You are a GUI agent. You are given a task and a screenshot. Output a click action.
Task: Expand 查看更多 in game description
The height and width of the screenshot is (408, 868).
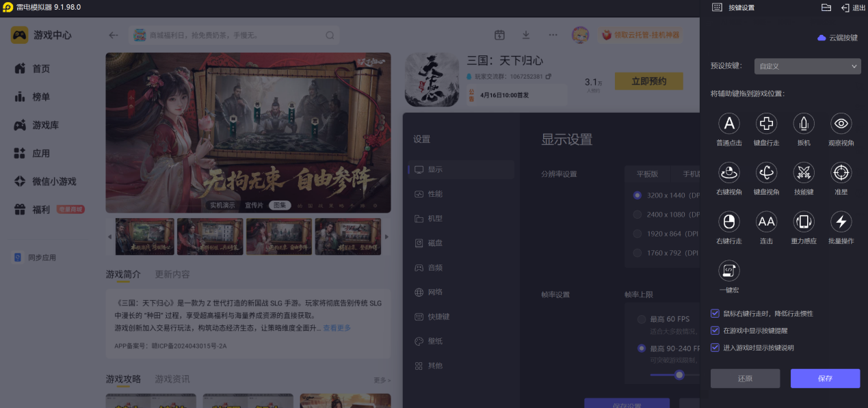point(337,328)
